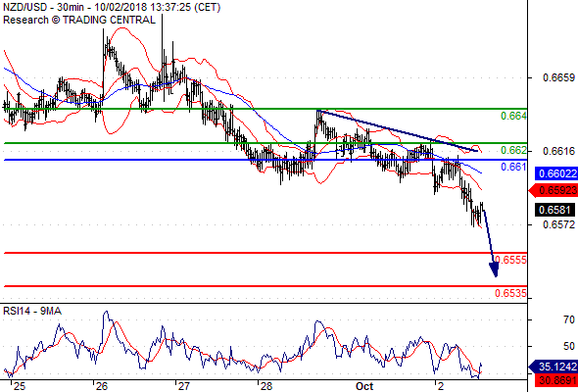The width and height of the screenshot is (578, 392).
Task: Click the green 0.664 resistance label
Action: tap(513, 116)
